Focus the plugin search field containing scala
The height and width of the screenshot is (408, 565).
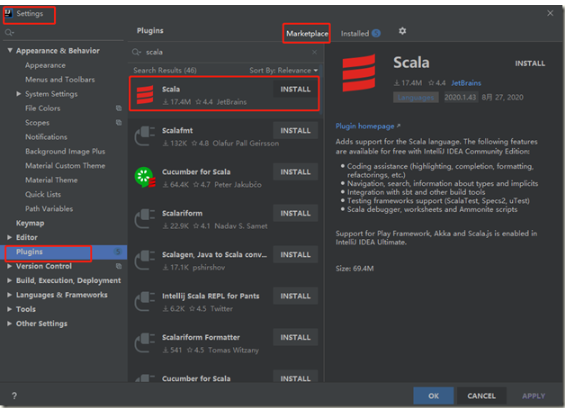coord(225,52)
